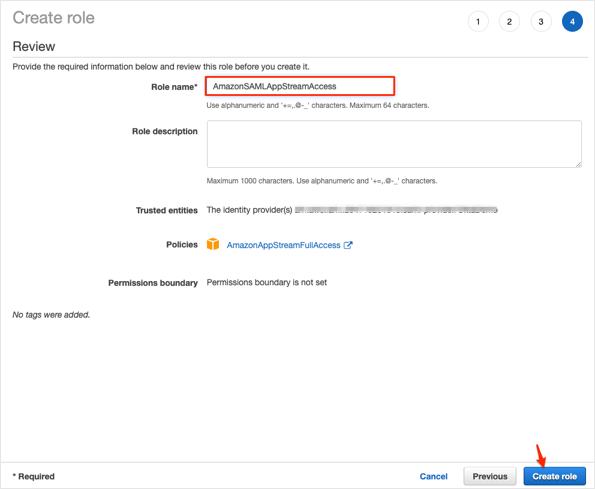Select the active step 4 indicator

click(572, 22)
